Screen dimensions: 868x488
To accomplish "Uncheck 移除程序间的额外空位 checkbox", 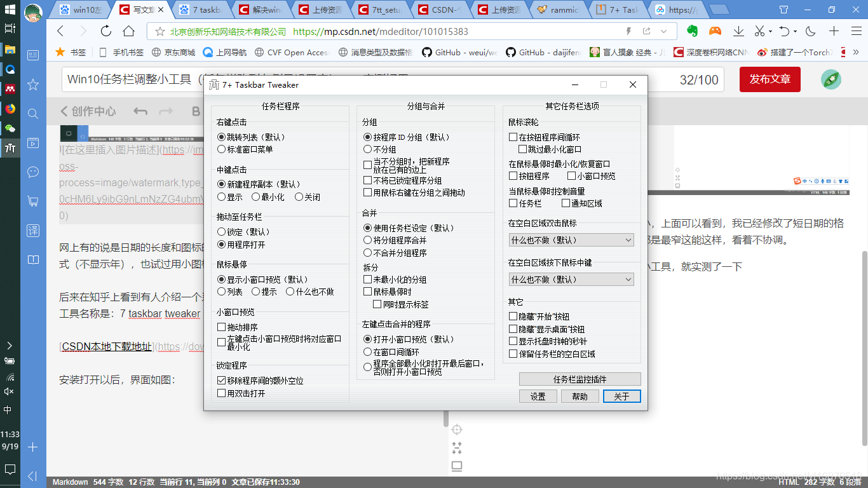I will point(261,381).
